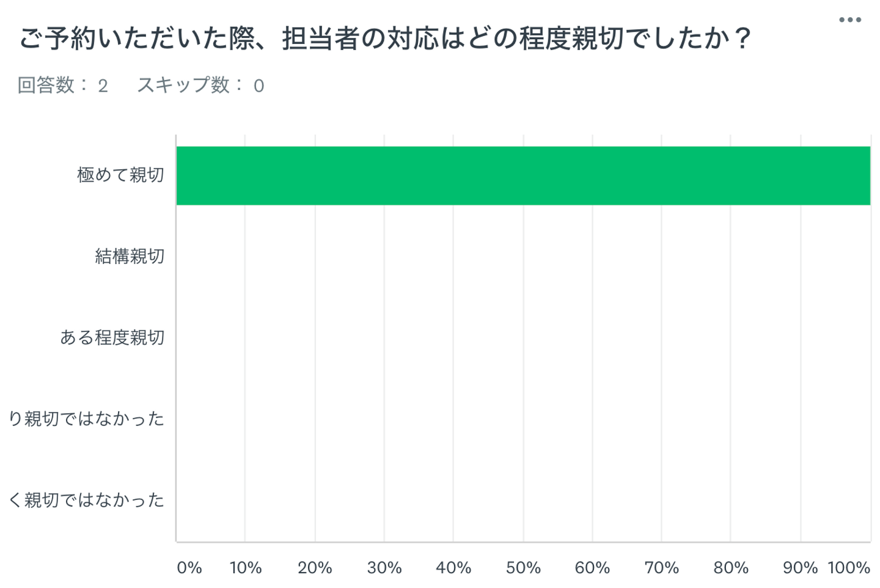
Task: Click the ある程度親切 answer label
Action: click(112, 337)
